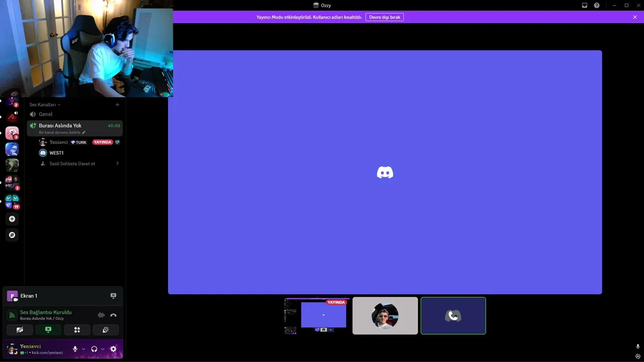The image size is (644, 362).
Task: Open the blue character avatar server
Action: click(12, 149)
